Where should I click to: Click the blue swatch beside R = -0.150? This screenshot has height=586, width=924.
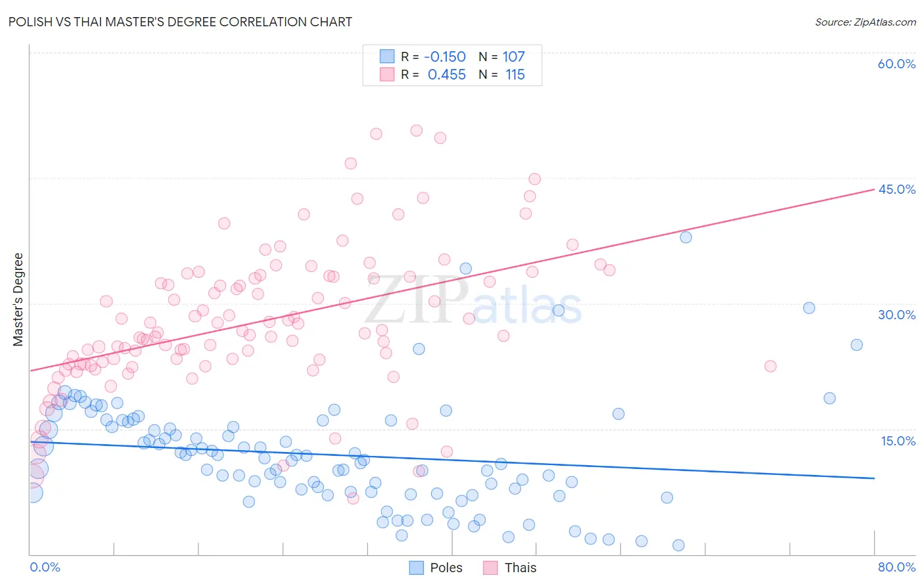point(387,56)
